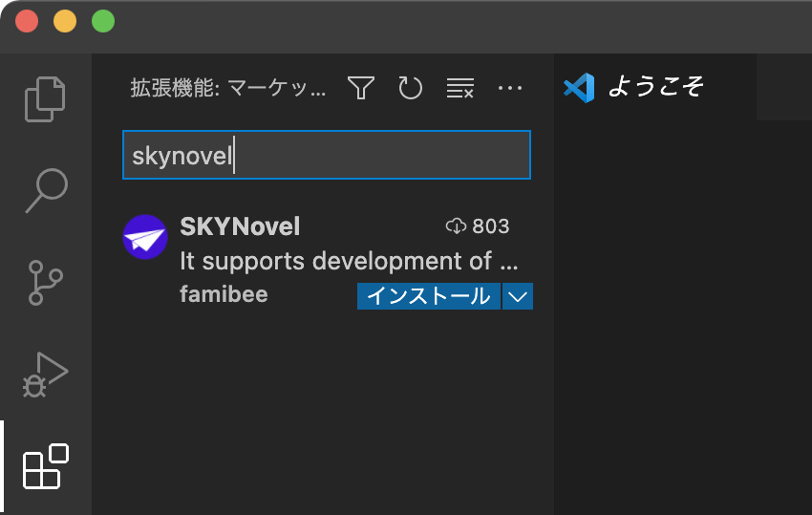Clear extensions search results

[x=459, y=88]
